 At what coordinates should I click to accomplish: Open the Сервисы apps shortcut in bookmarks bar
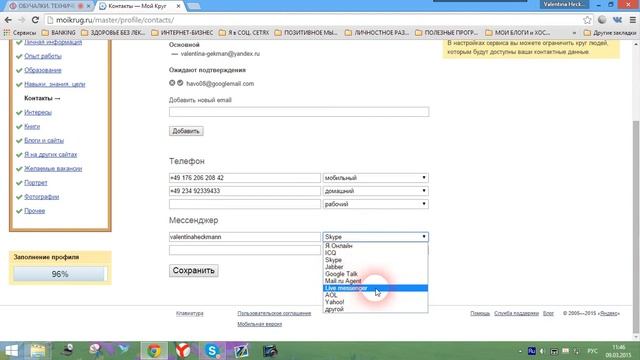click(20, 32)
